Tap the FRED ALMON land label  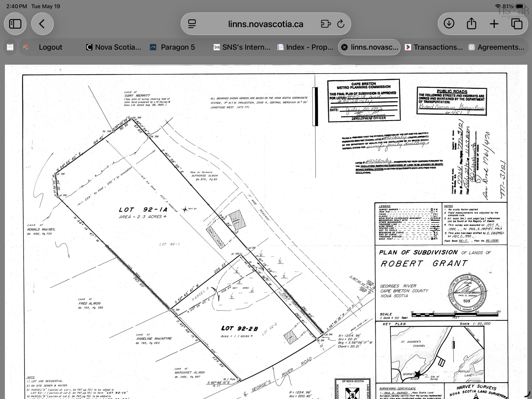click(x=89, y=304)
